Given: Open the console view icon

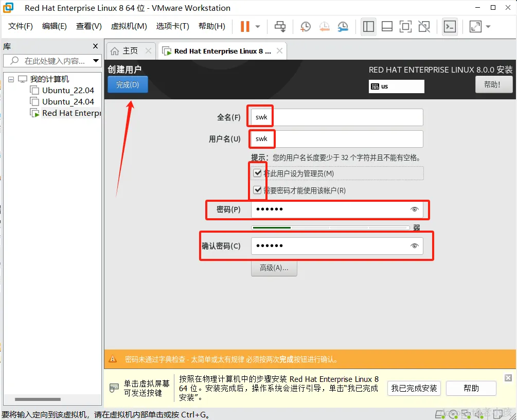Looking at the screenshot, I should point(450,26).
